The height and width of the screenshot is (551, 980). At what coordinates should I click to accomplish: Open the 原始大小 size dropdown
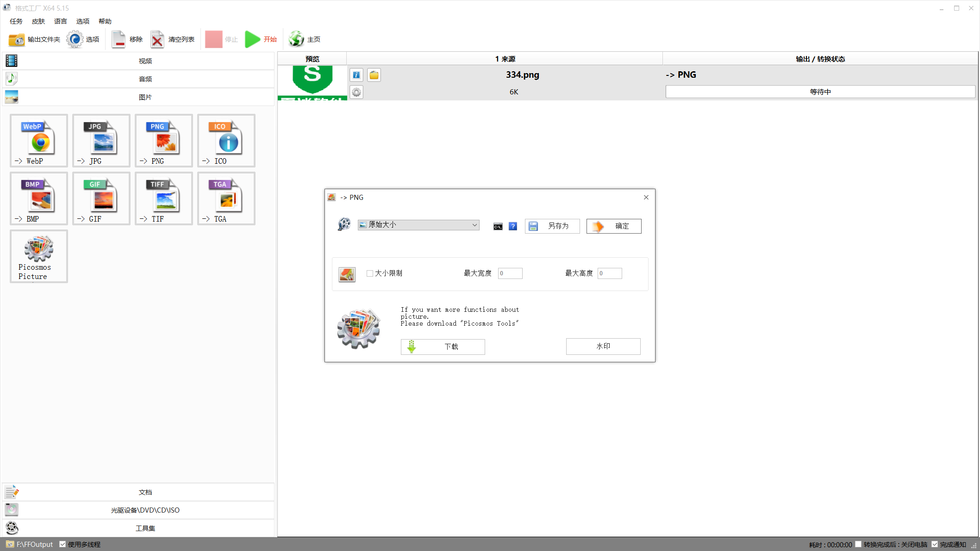point(418,225)
